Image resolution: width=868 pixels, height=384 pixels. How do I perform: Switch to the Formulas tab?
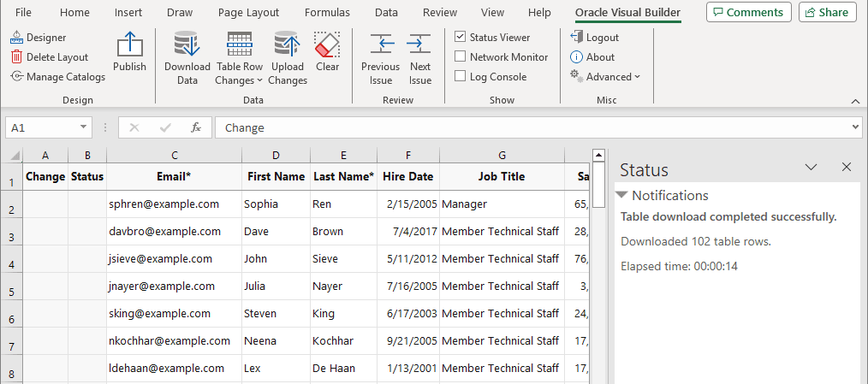click(327, 12)
